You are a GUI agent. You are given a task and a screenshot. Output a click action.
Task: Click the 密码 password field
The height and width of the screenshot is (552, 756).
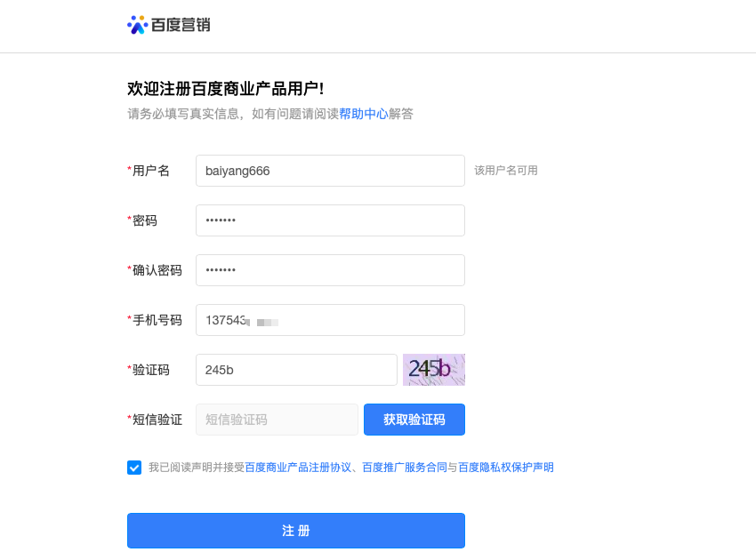330,220
